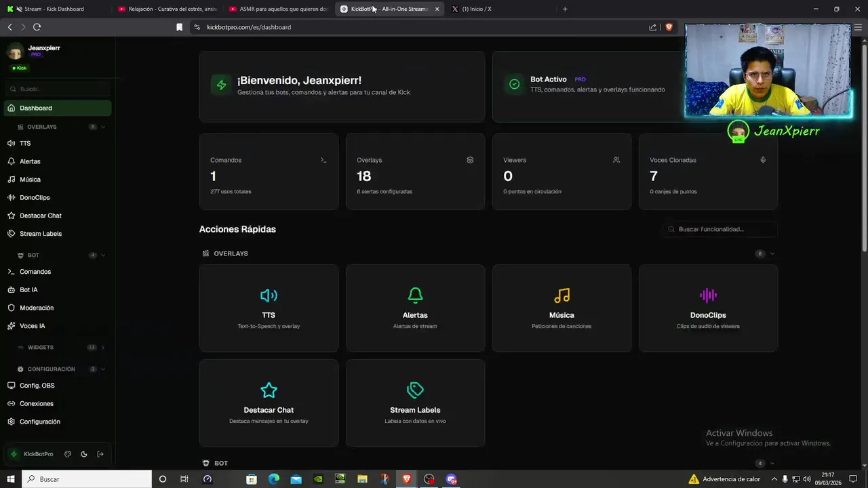Click the Overlays layers icon in stats
The width and height of the screenshot is (868, 488).
point(470,160)
